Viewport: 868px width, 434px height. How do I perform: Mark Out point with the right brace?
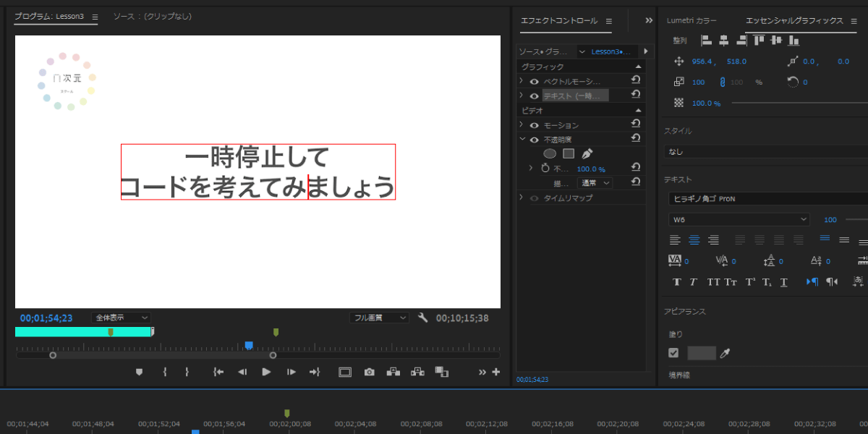pos(187,372)
